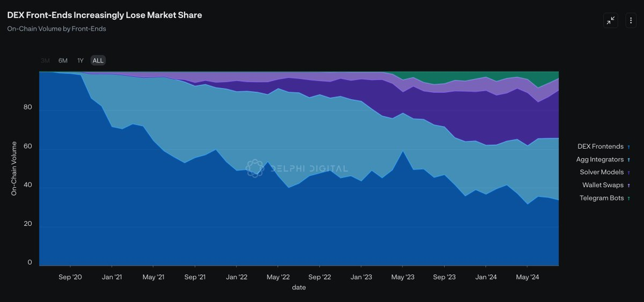Open the three-dot options menu
Image resolution: width=644 pixels, height=302 pixels.
631,20
